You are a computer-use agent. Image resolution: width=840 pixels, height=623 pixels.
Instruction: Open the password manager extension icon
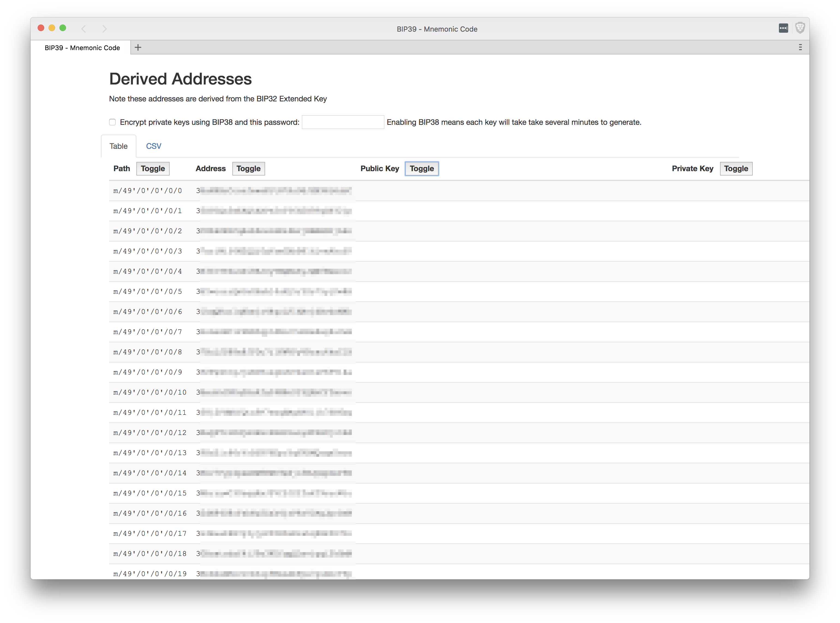[x=783, y=28]
